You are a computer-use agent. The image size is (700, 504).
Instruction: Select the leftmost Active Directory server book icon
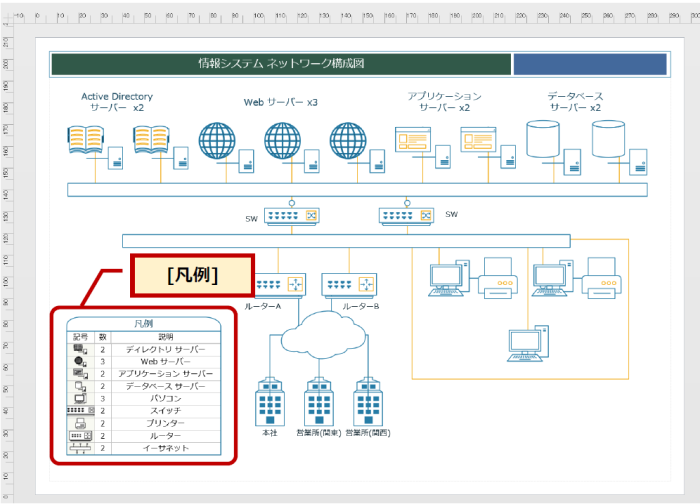(x=85, y=139)
